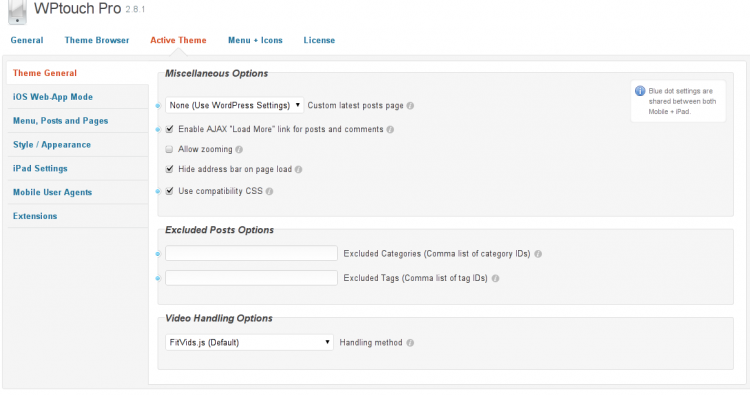Viewport: 750px width, 395px height.
Task: Uncheck Hide address bar on page load
Action: [169, 169]
